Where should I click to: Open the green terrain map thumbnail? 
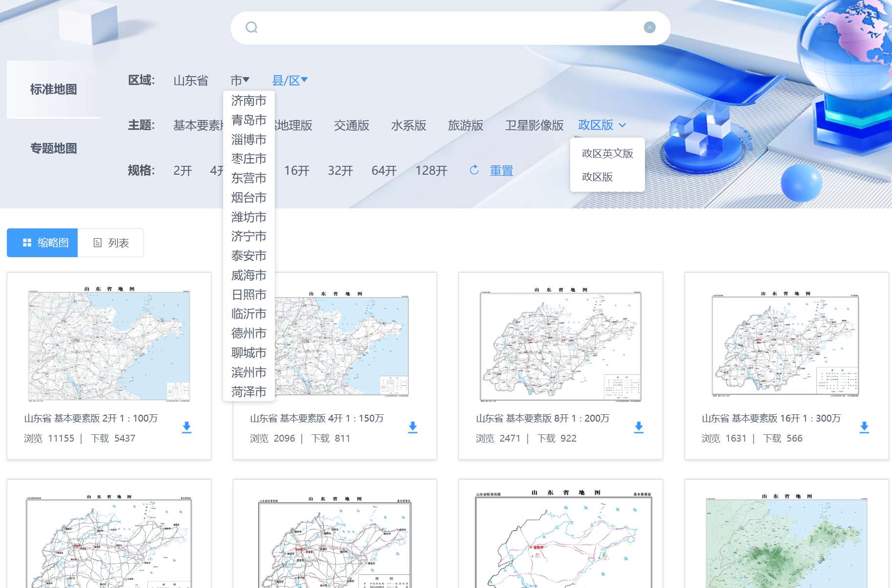click(787, 541)
